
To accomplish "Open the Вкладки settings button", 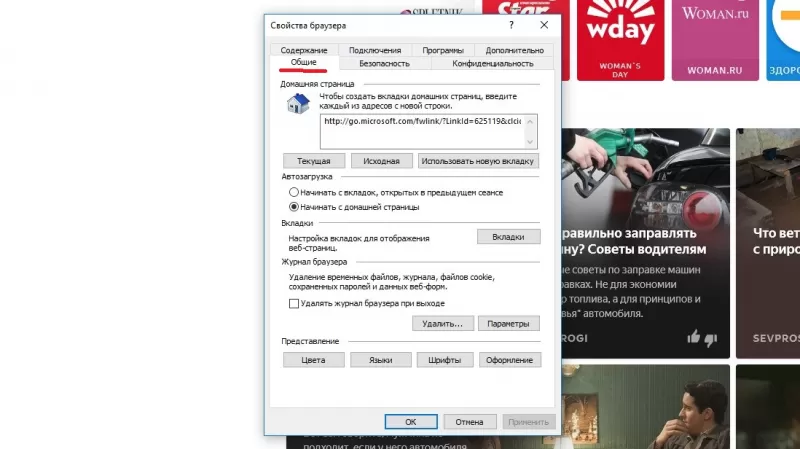I will coord(509,237).
